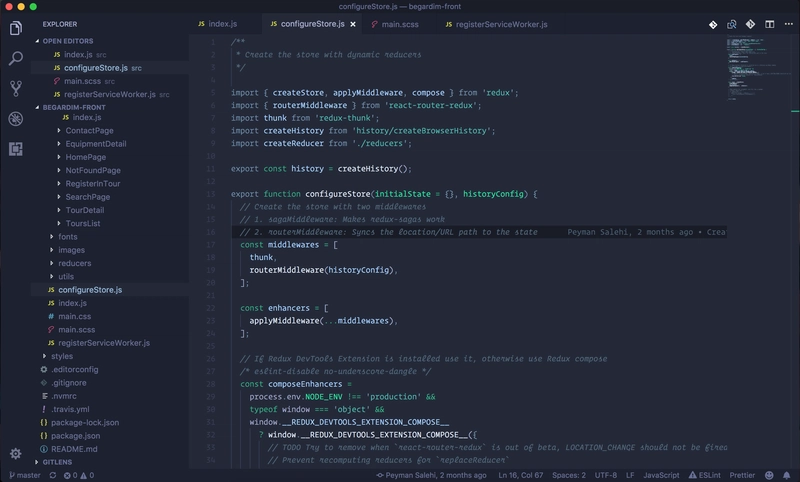Click the master branch indicator
Screen dimensions: 800x482
pyautogui.click(x=24, y=475)
